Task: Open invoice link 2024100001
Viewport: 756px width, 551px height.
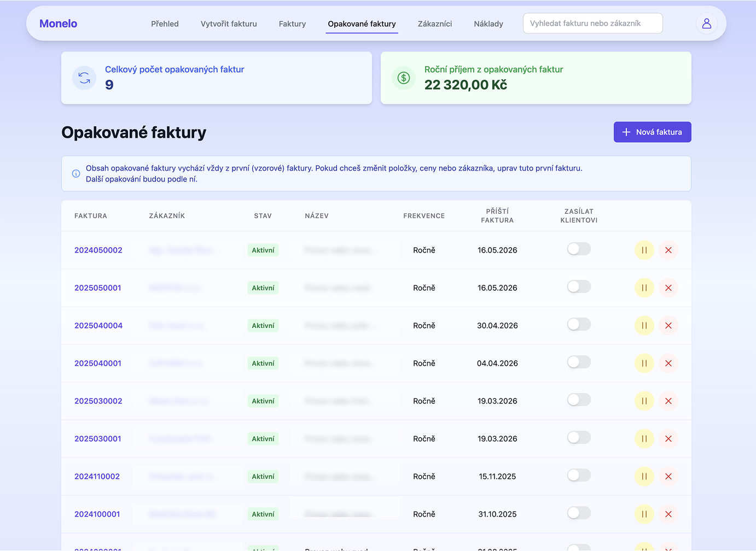Action: tap(97, 514)
